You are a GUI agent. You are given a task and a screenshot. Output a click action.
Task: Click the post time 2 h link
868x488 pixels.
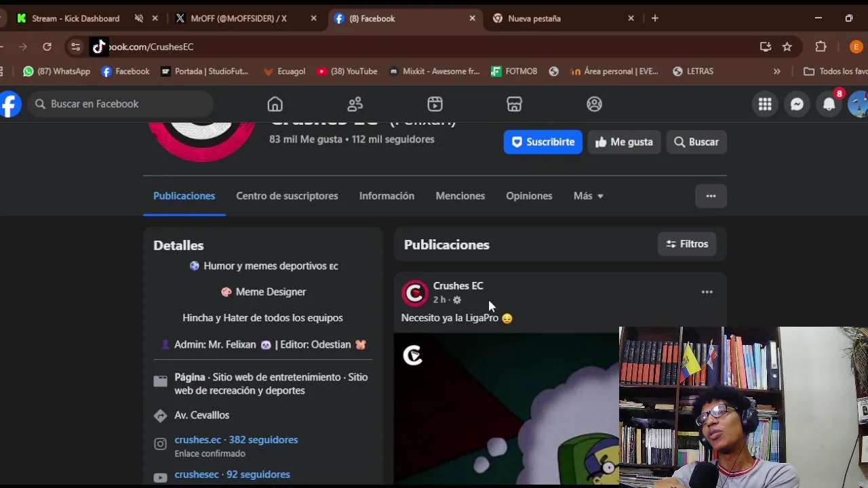coord(439,300)
